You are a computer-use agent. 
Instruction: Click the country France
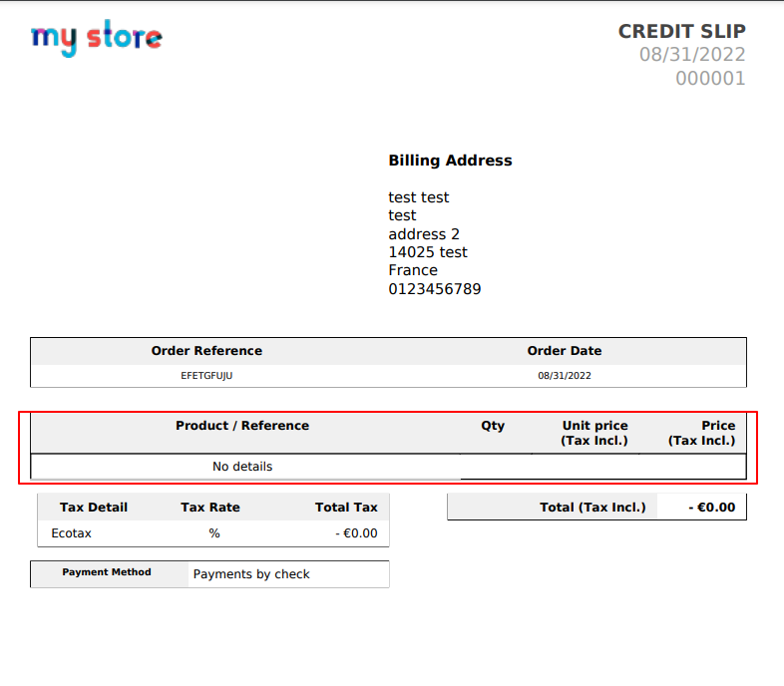point(413,270)
